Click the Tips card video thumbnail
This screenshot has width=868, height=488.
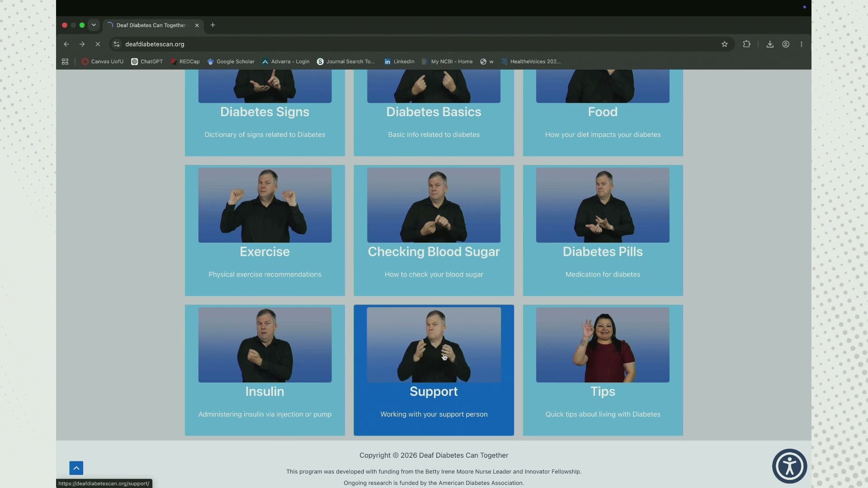point(603,345)
